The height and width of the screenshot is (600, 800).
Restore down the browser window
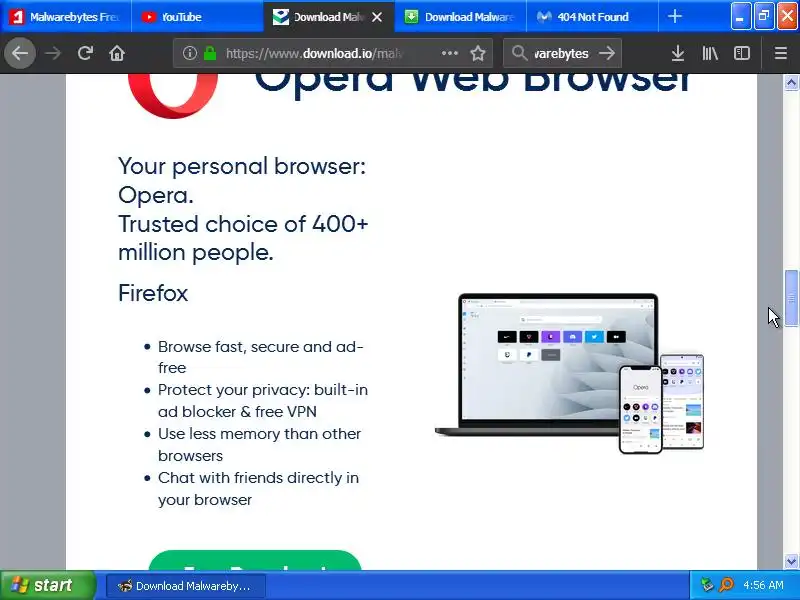(764, 16)
